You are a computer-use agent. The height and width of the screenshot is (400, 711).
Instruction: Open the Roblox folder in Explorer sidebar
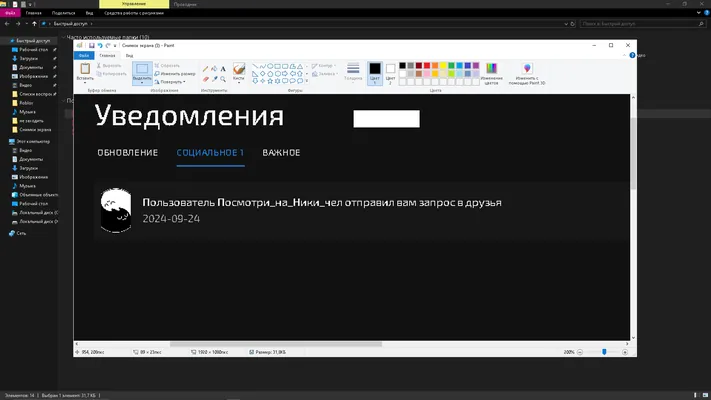tap(26, 103)
